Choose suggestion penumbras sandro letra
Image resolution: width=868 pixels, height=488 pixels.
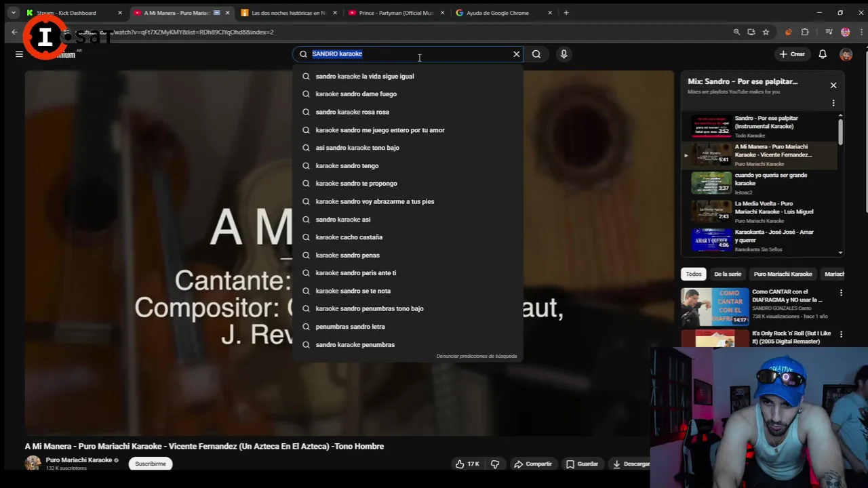(408, 327)
